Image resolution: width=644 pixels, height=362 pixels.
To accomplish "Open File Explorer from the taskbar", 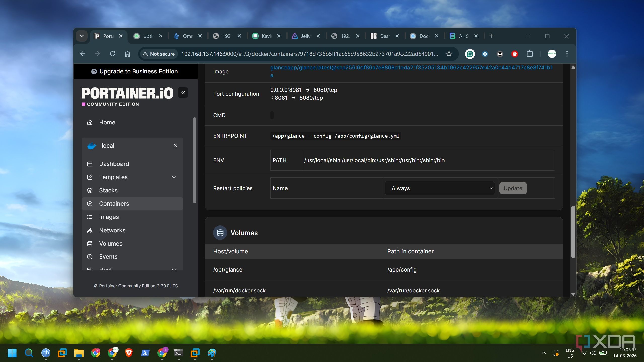I will [x=79, y=353].
